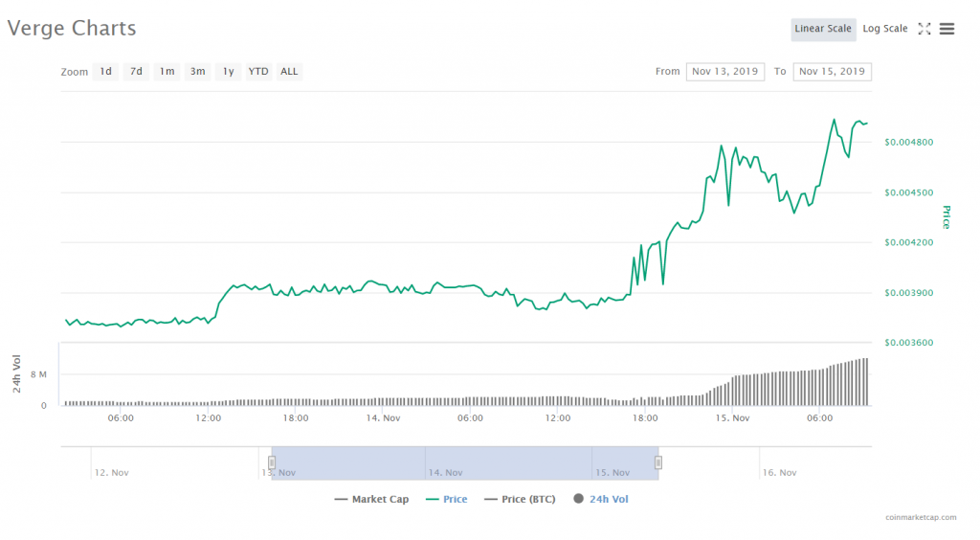The width and height of the screenshot is (980, 540).
Task: Set zoom range to 1d
Action: pos(106,72)
